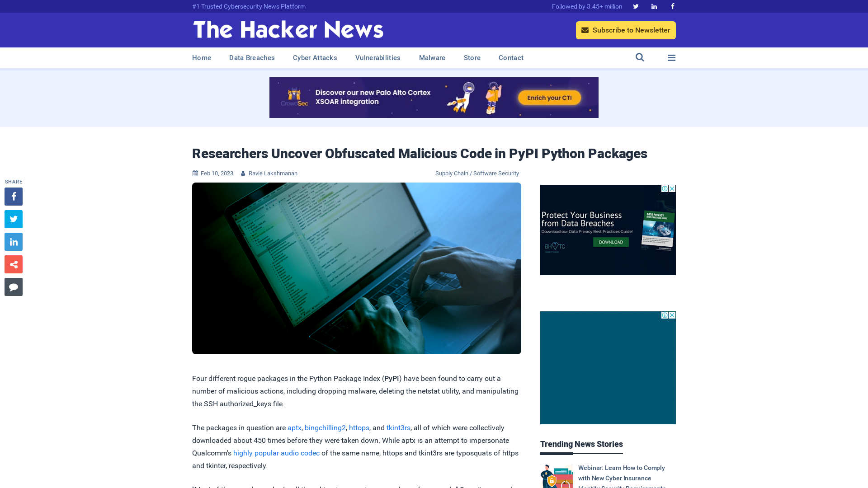The image size is (868, 488).
Task: Select the Supply Chain category tag
Action: (x=451, y=173)
